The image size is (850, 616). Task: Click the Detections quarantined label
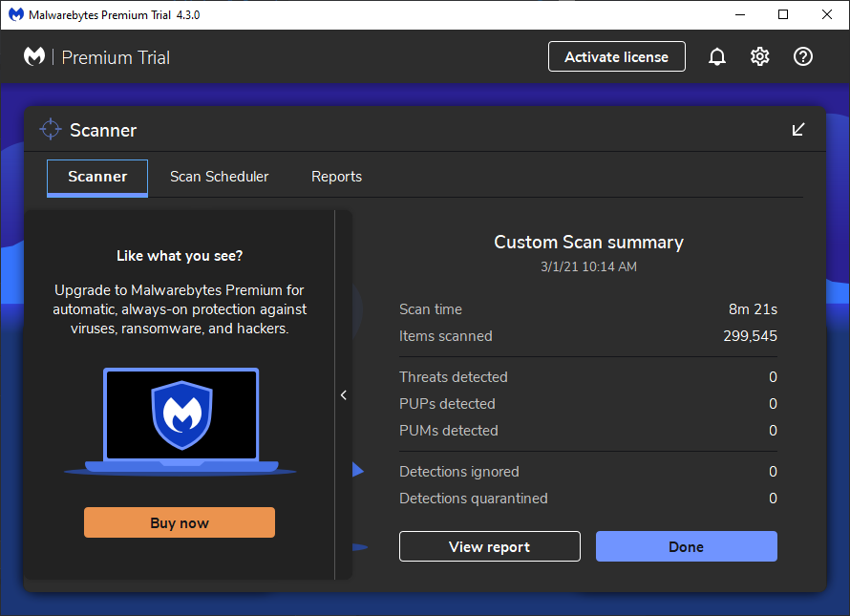pos(474,499)
